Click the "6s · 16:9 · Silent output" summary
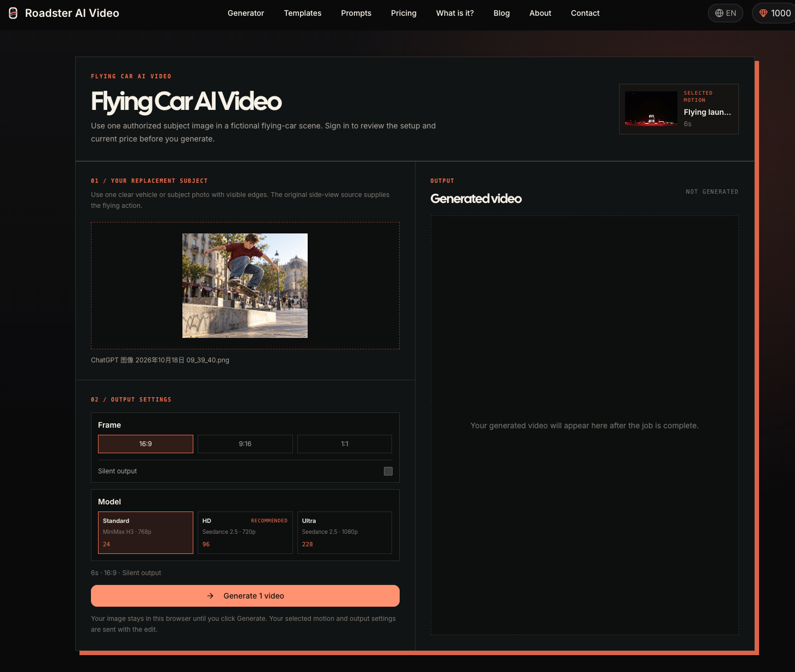This screenshot has height=672, width=795. [126, 573]
